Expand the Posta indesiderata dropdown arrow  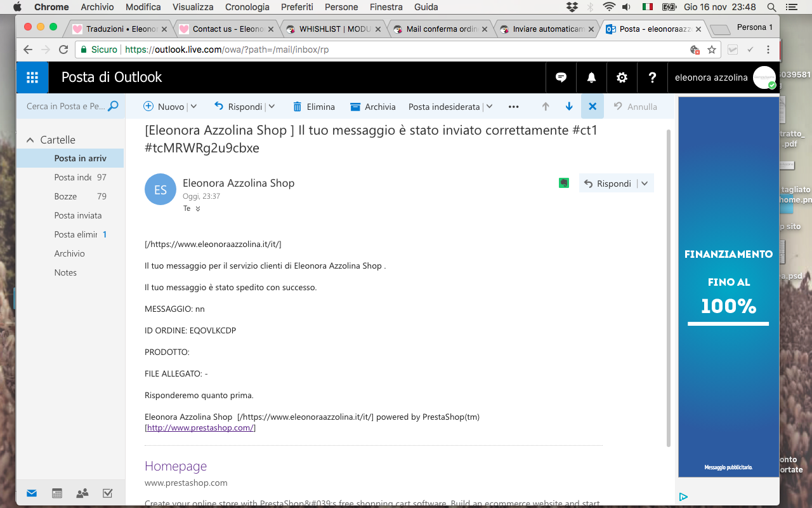tap(489, 107)
